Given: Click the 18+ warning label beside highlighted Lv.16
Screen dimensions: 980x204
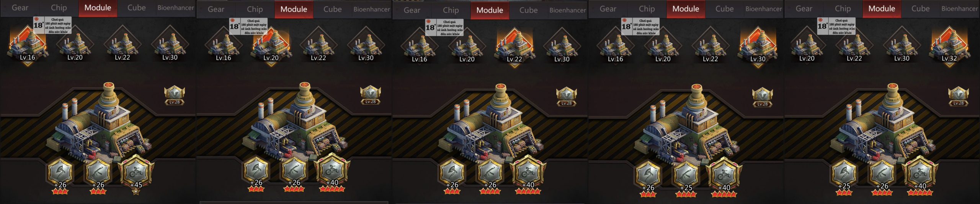Looking at the screenshot, I should click(x=52, y=25).
